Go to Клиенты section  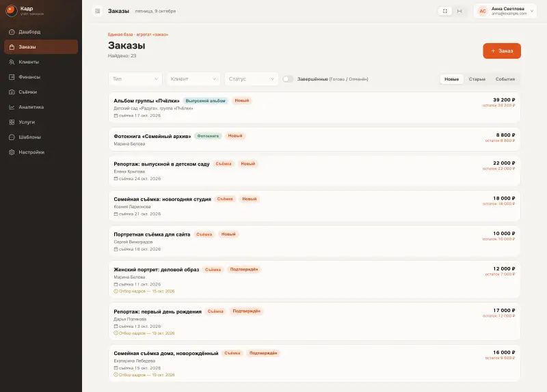(41, 61)
